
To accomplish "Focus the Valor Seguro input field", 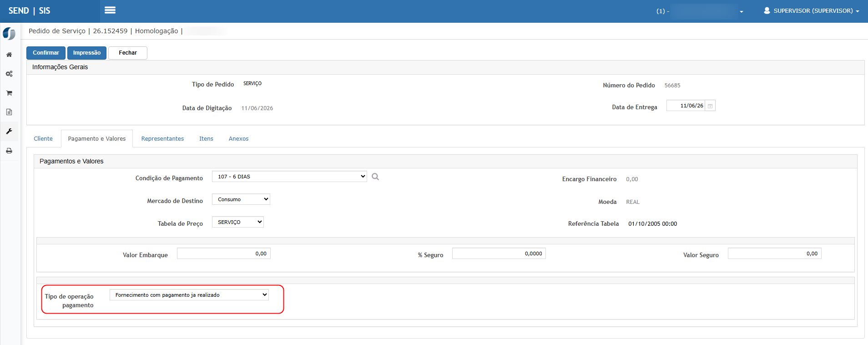I will 775,254.
